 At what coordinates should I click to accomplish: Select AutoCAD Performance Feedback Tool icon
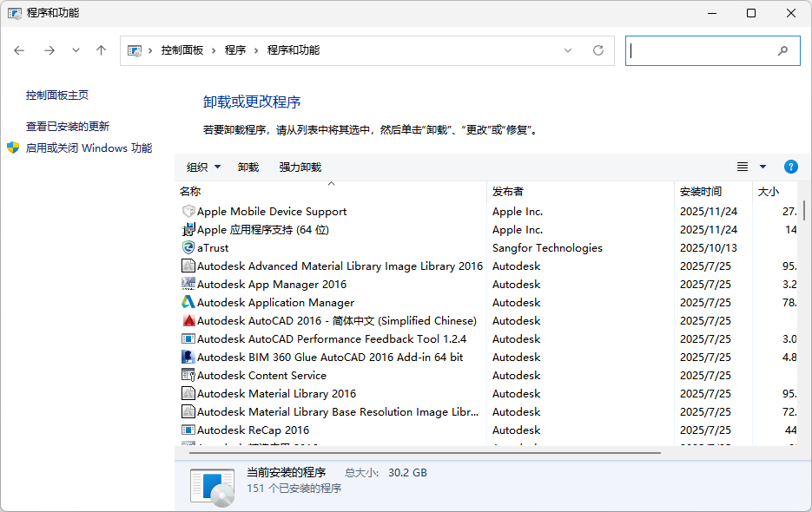pos(188,338)
